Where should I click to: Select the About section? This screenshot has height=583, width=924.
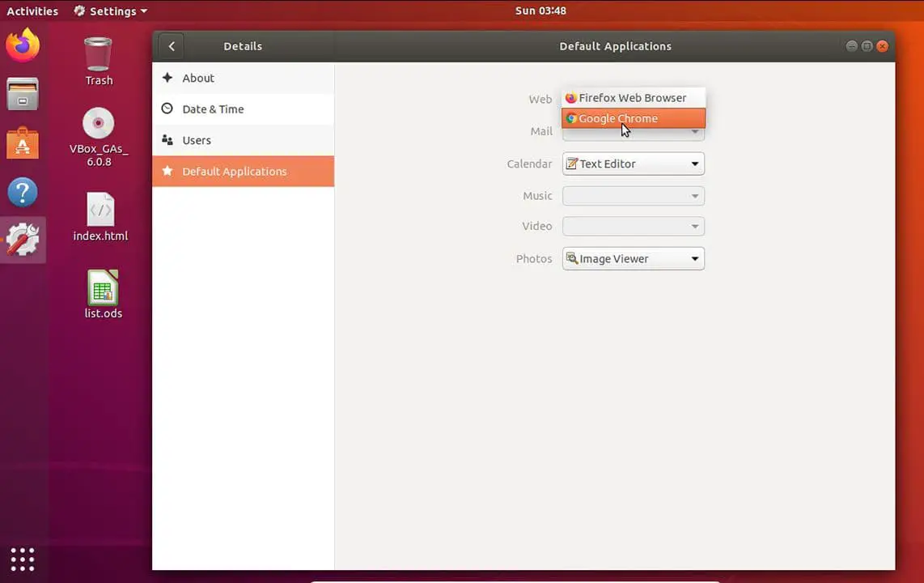click(x=198, y=78)
